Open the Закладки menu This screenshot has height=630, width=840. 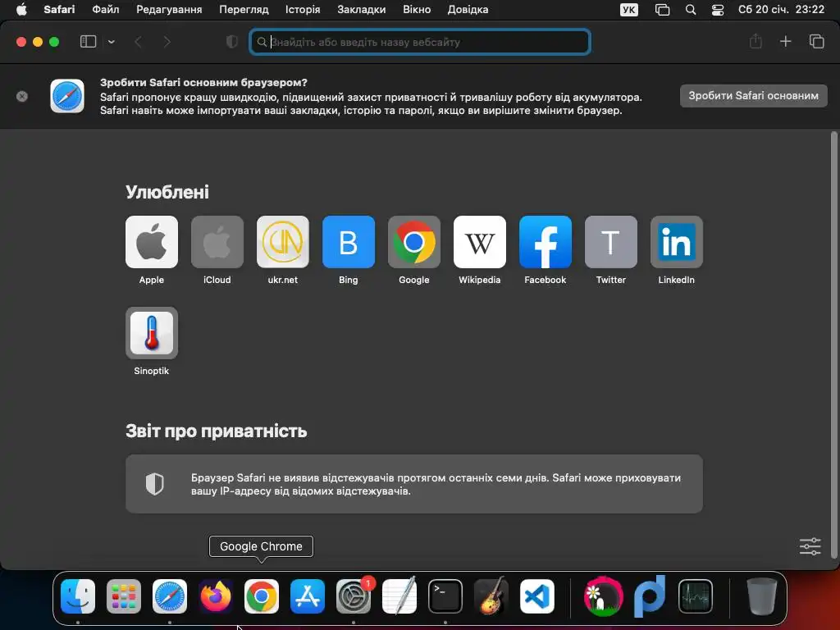[362, 9]
